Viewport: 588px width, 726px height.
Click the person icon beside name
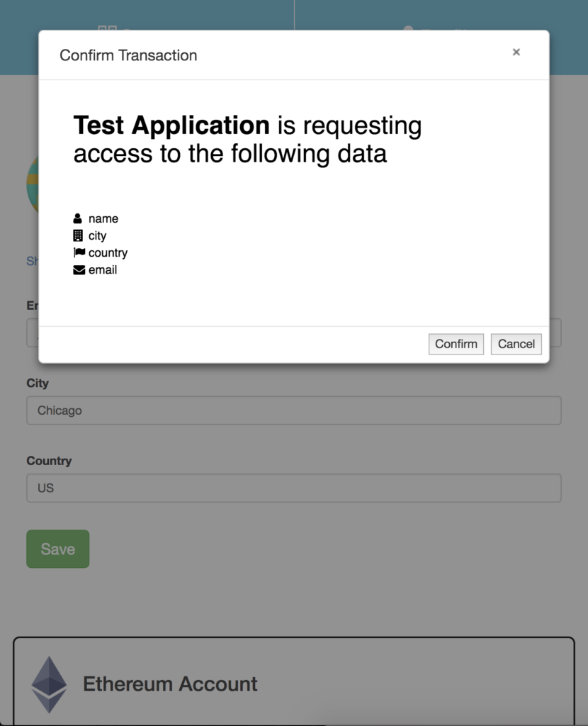click(78, 218)
